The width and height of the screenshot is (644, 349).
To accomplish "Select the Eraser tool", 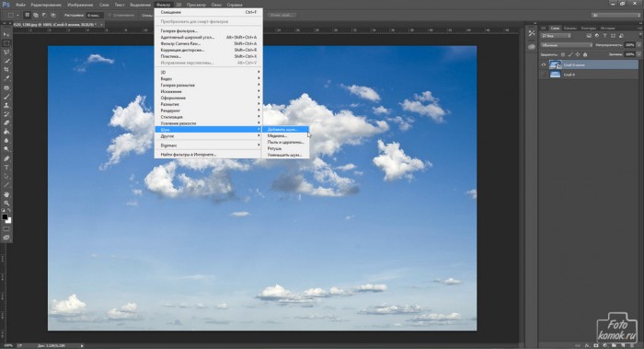I will tap(6, 122).
